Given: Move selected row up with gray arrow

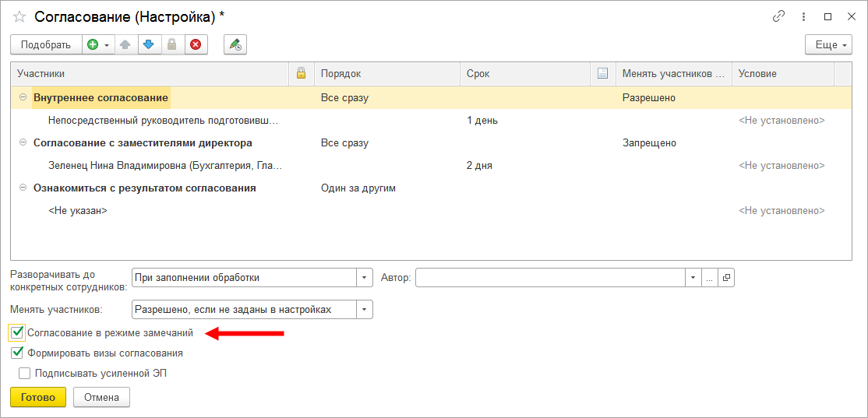Looking at the screenshot, I should click(125, 45).
